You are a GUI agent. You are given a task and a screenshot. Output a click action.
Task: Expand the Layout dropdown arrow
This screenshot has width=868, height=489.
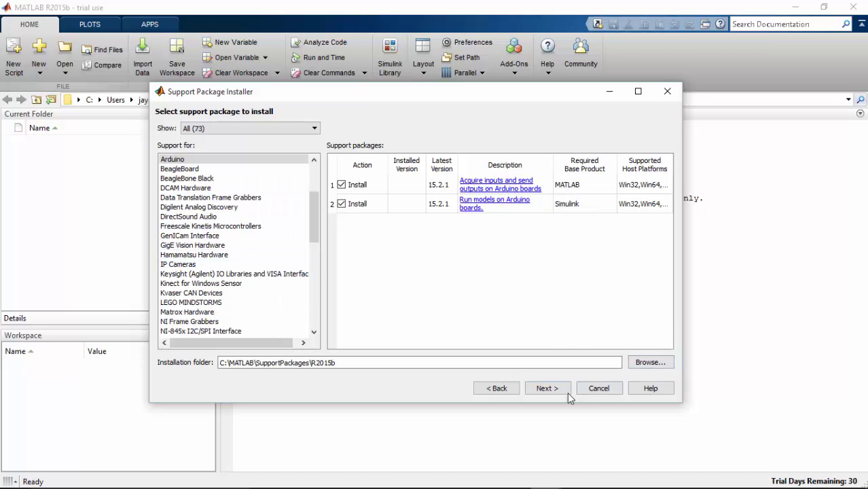coord(423,73)
